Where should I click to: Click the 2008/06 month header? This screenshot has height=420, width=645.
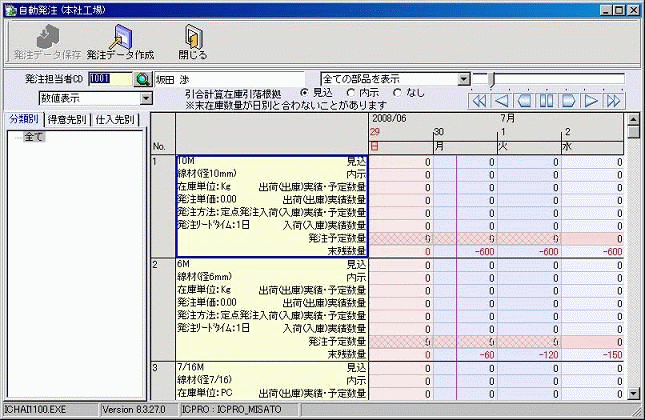pos(389,118)
